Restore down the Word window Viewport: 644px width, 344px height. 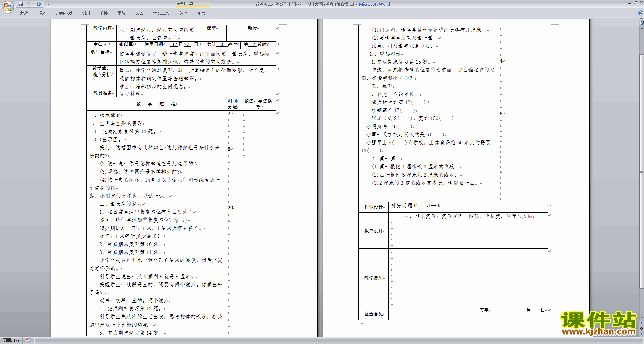635,3
